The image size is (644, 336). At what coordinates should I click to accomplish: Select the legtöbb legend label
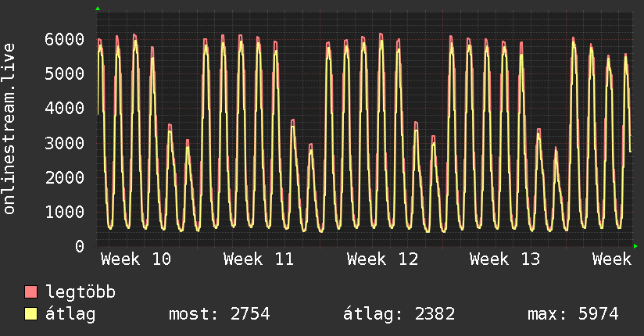coord(80,293)
